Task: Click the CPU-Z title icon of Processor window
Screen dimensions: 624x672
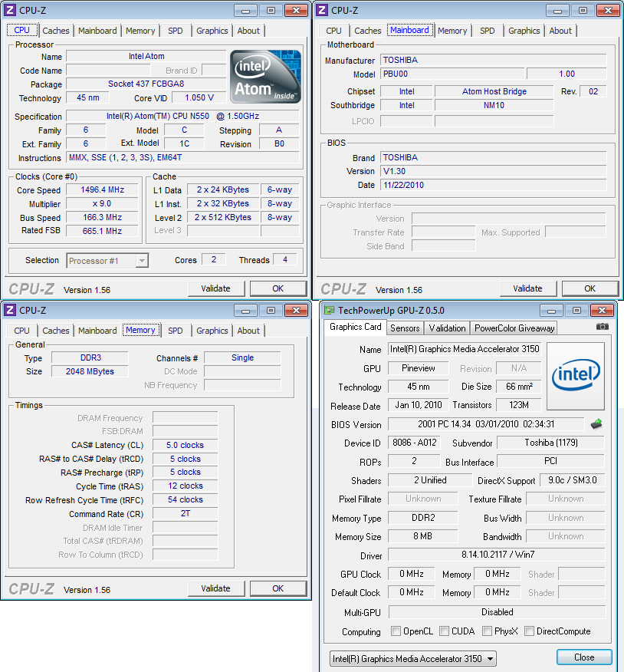Action: tap(10, 10)
